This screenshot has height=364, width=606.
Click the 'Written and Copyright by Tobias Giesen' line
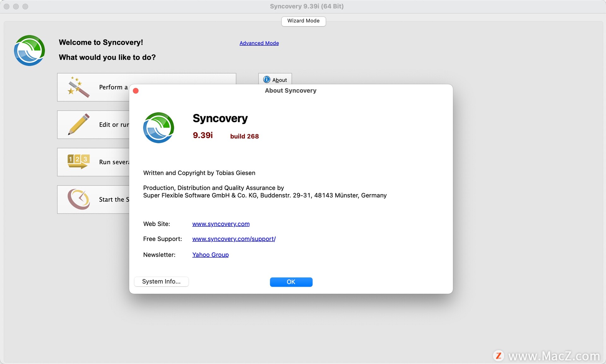(199, 173)
